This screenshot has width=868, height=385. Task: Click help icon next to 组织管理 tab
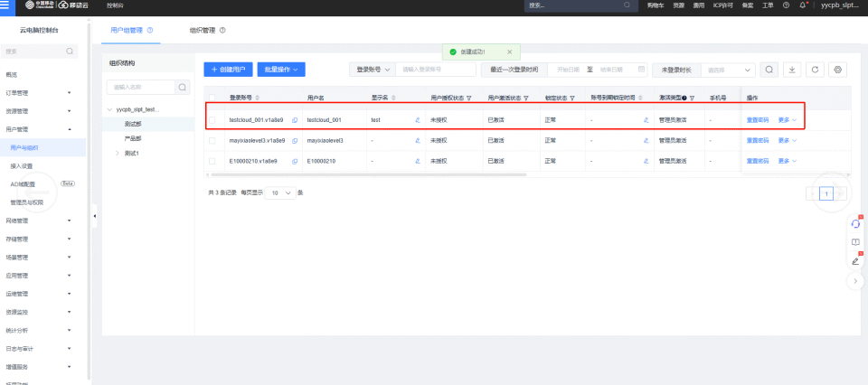pos(222,31)
